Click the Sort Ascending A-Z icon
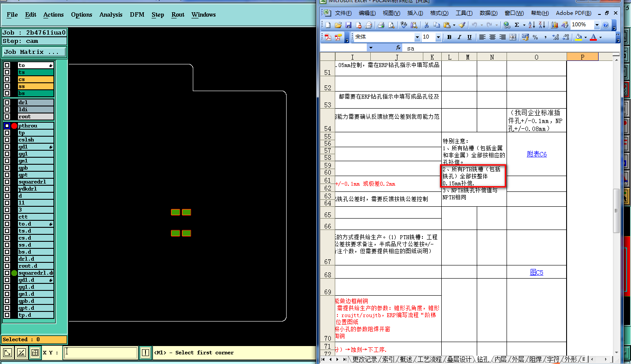 [x=532, y=25]
